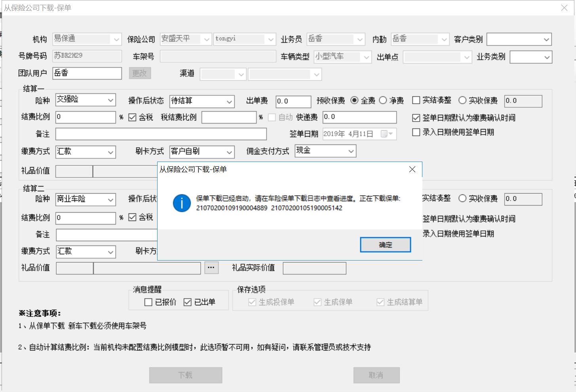Open the 刷卡方式 dropdown showing 客户自刷

tap(202, 152)
